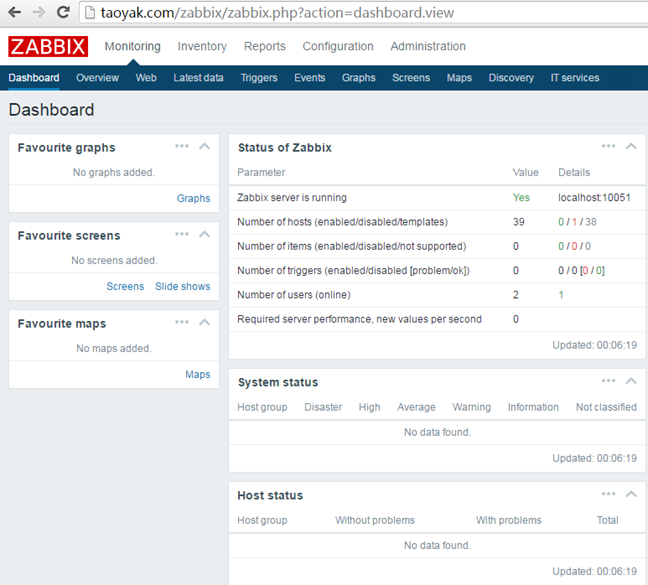Collapse the Favourite screens widget
Screen dimensions: 648x585
pyautogui.click(x=205, y=234)
